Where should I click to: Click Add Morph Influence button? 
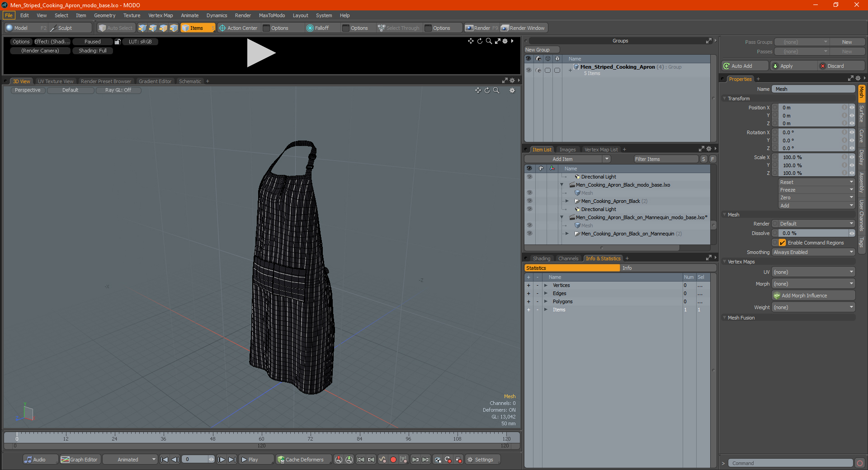click(x=813, y=296)
